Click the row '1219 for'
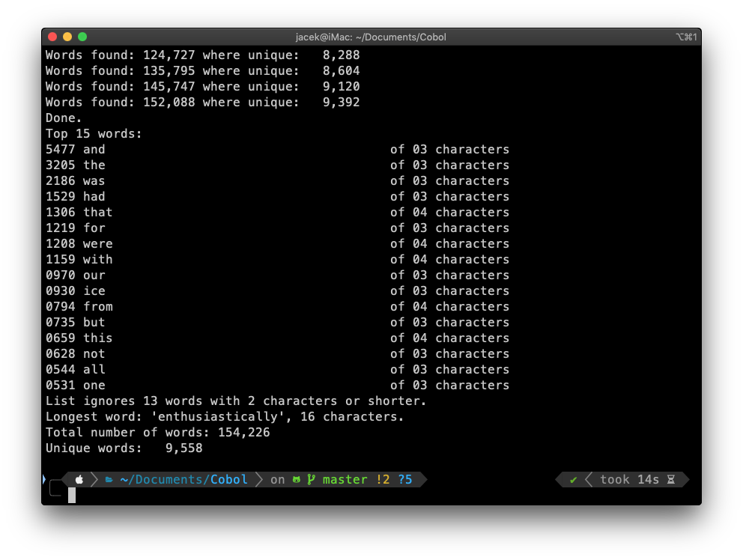 click(277, 228)
